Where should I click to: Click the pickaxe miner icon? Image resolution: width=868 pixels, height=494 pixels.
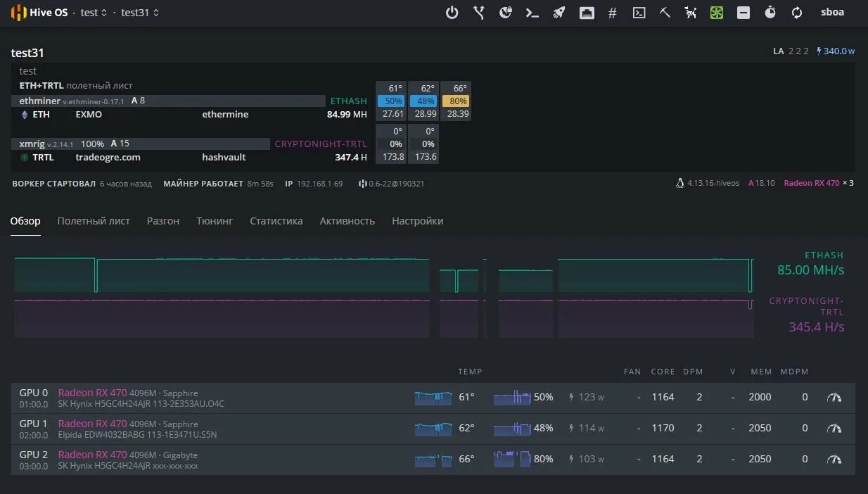click(665, 13)
